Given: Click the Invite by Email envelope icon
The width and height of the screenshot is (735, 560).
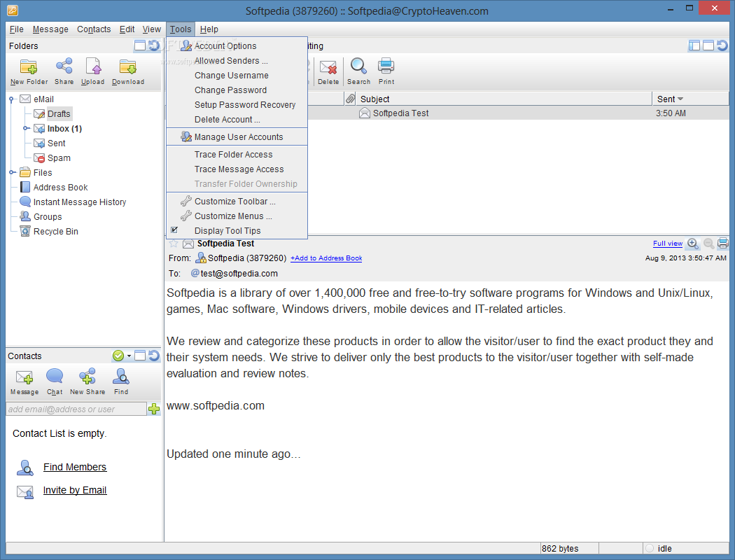Looking at the screenshot, I should point(24,491).
